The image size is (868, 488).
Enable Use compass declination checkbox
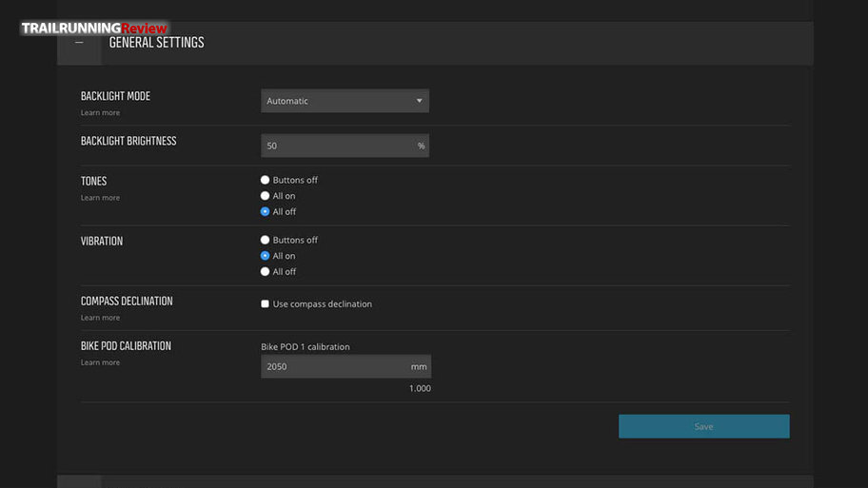click(266, 303)
